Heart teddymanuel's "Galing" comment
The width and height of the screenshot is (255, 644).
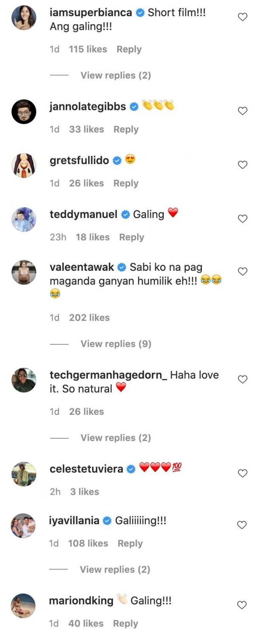(242, 219)
